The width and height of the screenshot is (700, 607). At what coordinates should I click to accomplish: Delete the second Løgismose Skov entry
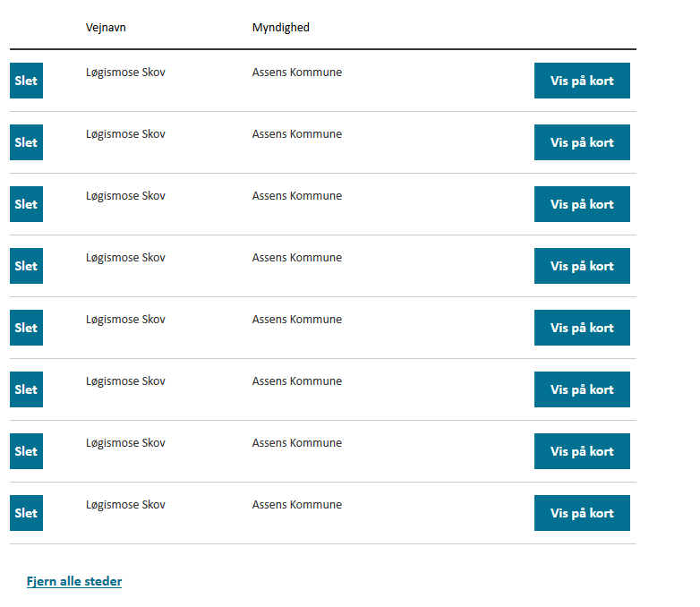(26, 142)
